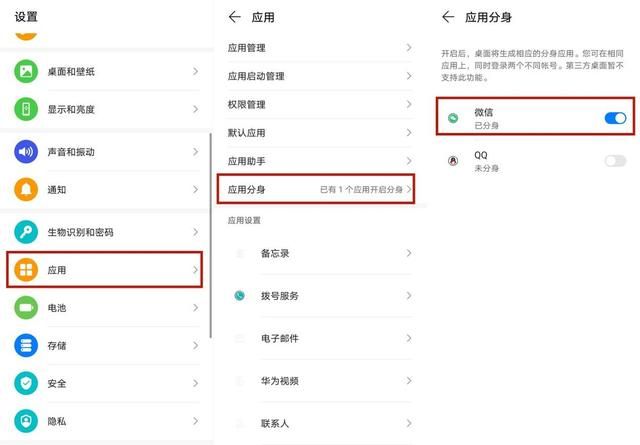
Task: Open the 应用分身 (App Twin) menu item
Action: (316, 189)
